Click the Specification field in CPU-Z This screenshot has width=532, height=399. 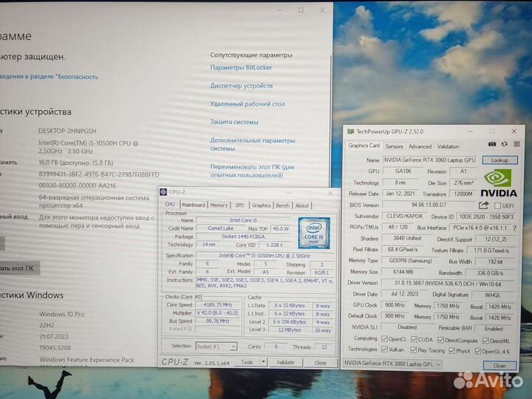pyautogui.click(x=265, y=256)
